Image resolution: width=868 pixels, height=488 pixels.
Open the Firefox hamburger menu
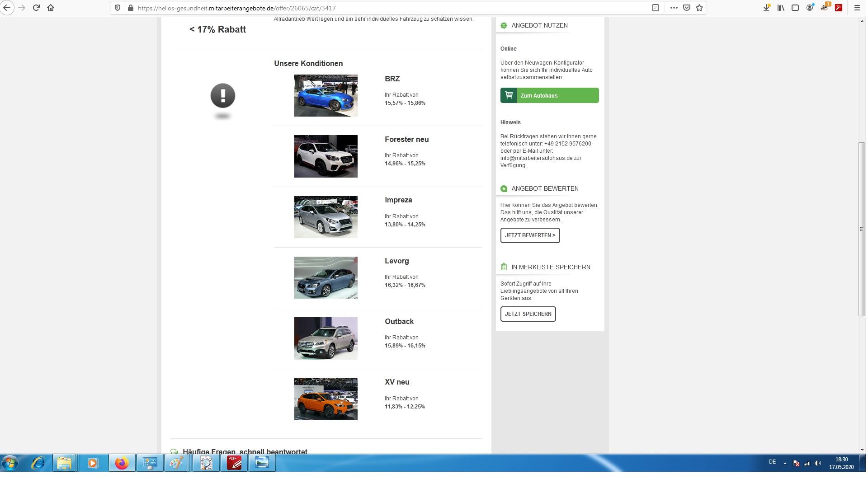857,8
